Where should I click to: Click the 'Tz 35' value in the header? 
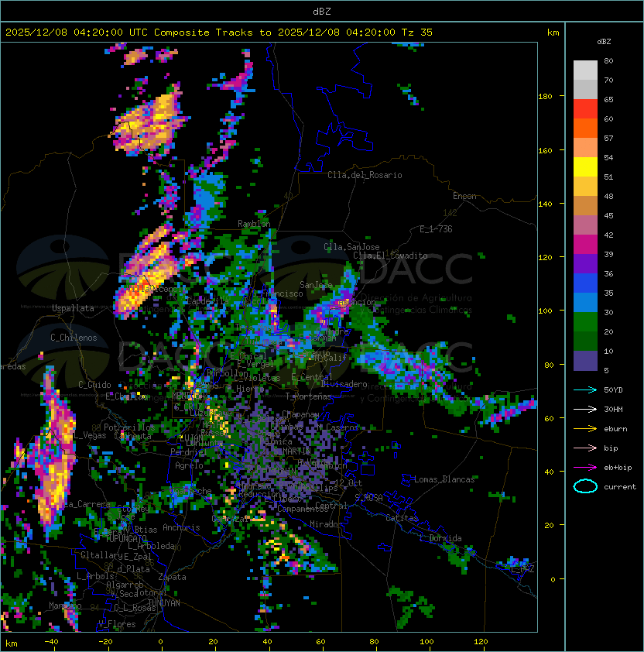[x=417, y=33]
